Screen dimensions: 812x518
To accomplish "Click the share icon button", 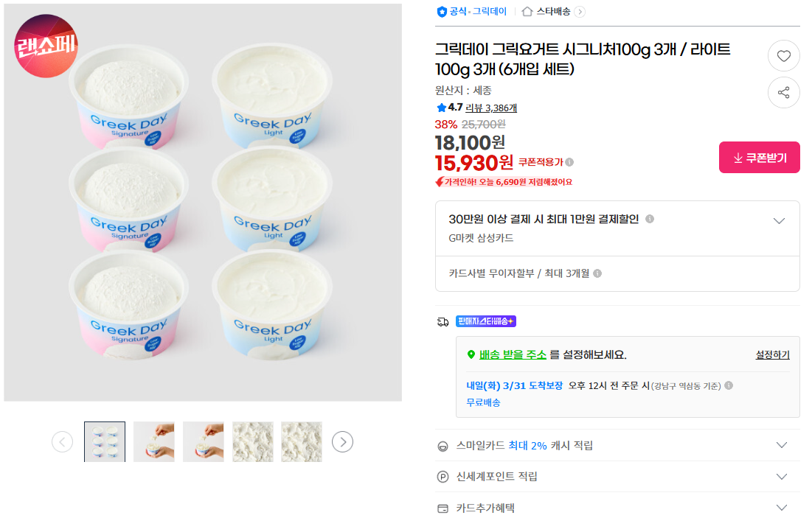I will click(784, 93).
